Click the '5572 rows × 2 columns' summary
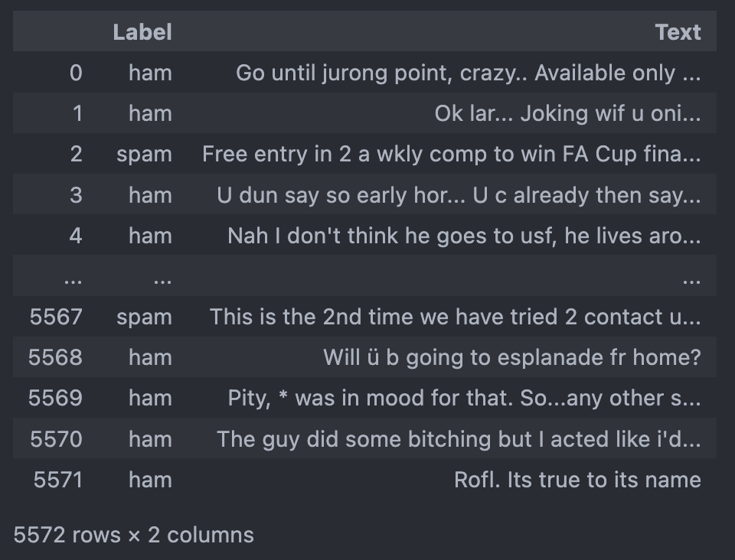Viewport: 735px width, 560px height. (133, 535)
